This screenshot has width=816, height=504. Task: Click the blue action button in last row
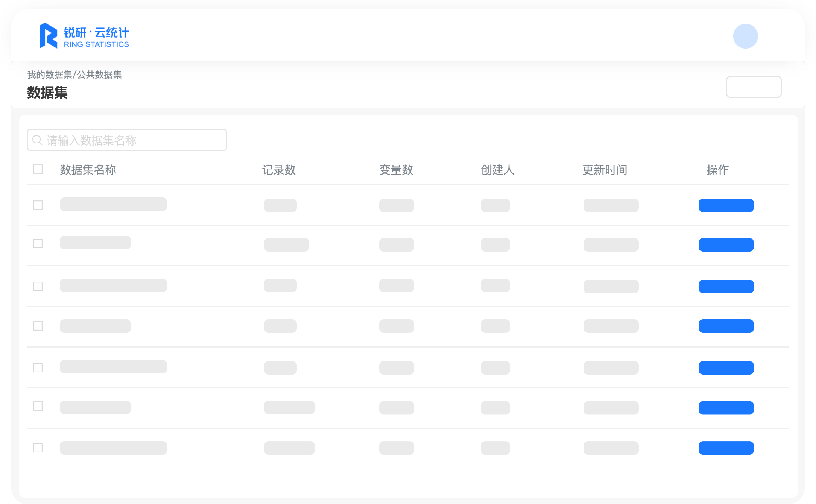click(x=726, y=448)
